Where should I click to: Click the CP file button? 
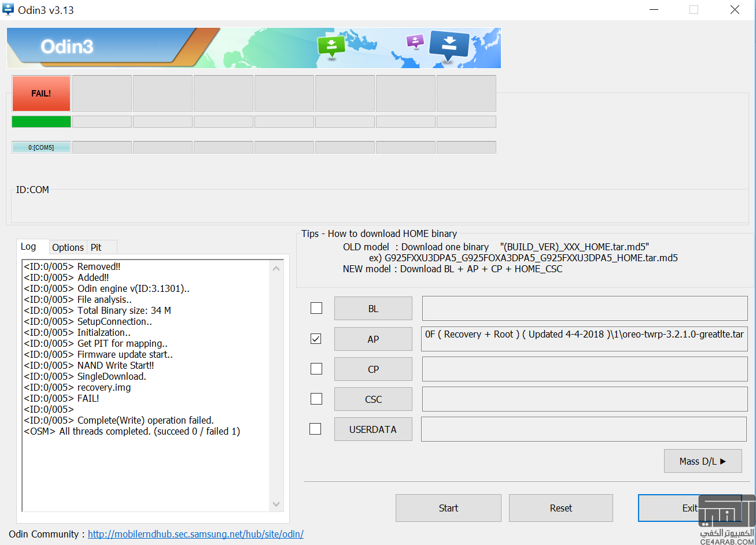pyautogui.click(x=373, y=369)
